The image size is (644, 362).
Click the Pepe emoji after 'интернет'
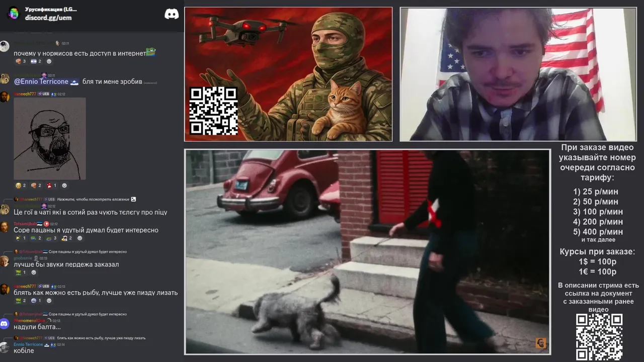coord(150,52)
